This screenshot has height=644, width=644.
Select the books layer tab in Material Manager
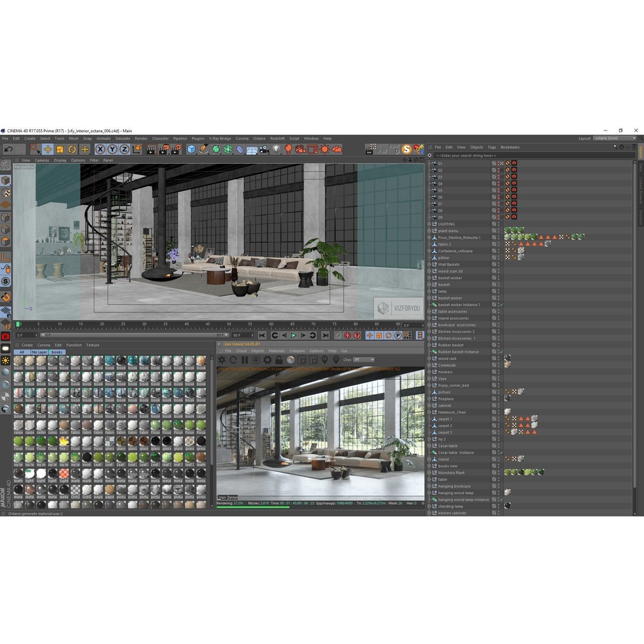[x=57, y=352]
